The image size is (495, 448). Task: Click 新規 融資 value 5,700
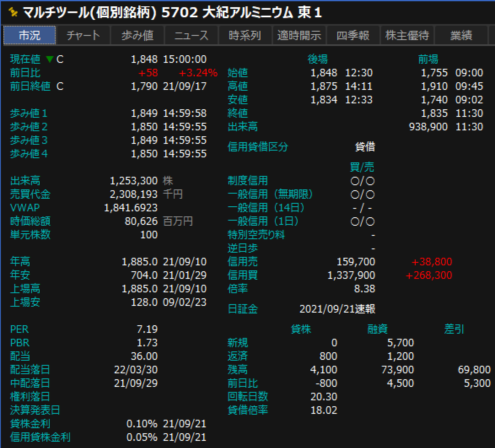401,343
